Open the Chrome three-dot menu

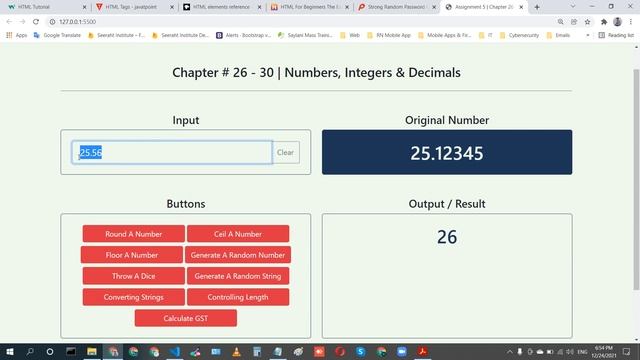click(x=631, y=22)
